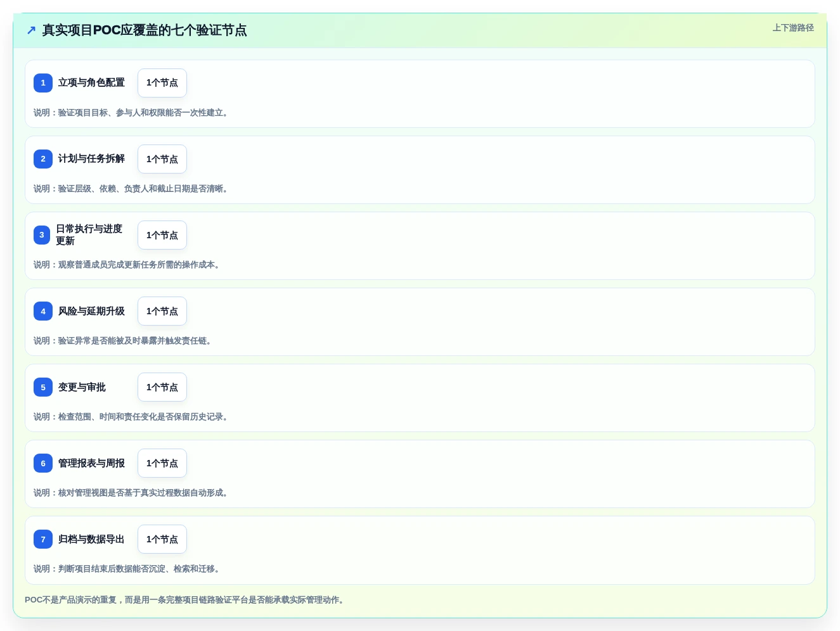The height and width of the screenshot is (631, 840).
Task: Click description 核对管理视图是否基于真实过程数据自动形成
Action: point(131,493)
